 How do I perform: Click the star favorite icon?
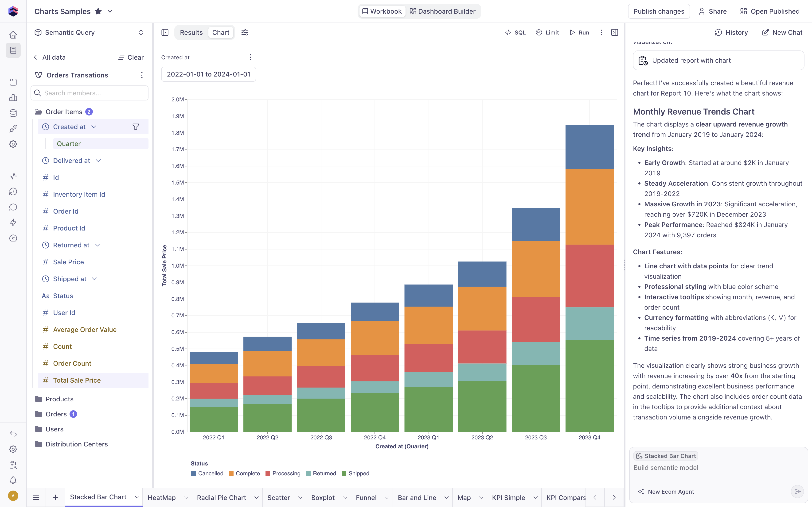(x=98, y=12)
